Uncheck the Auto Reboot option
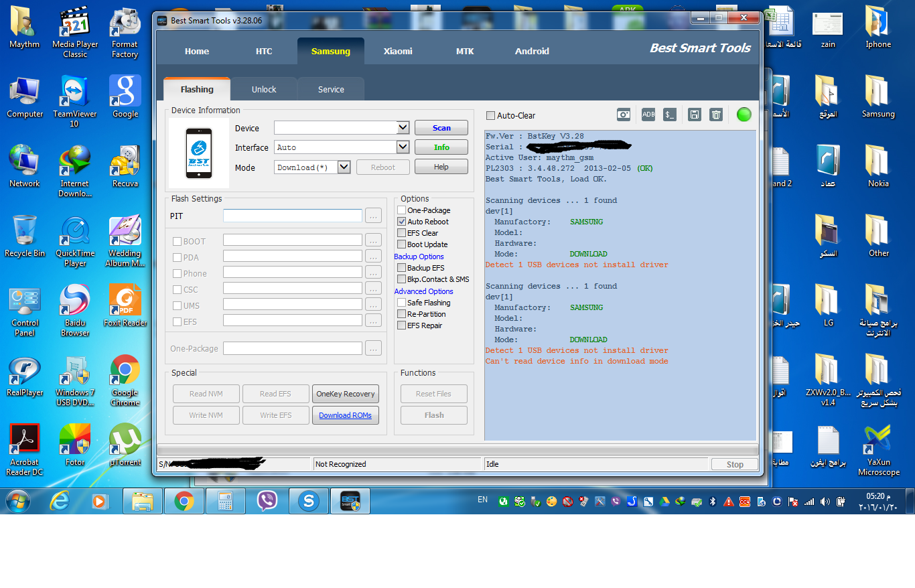Image resolution: width=915 pixels, height=588 pixels. tap(401, 222)
